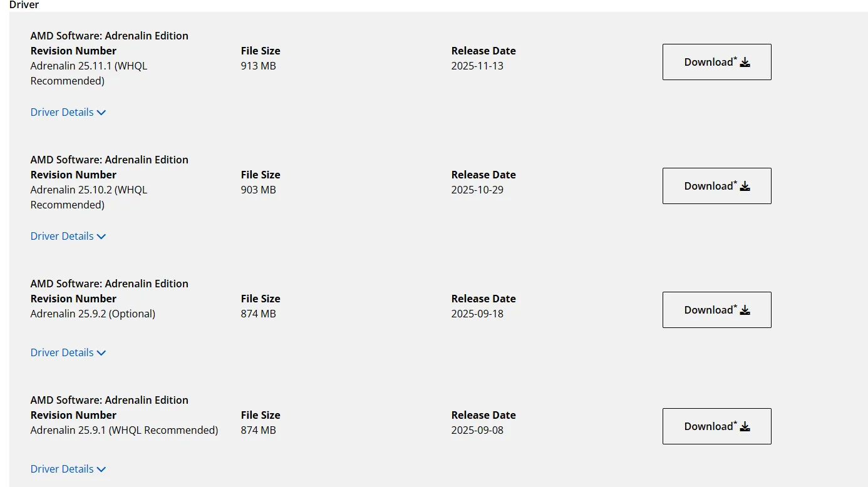The height and width of the screenshot is (487, 868).
Task: Click the 903 MB file size value
Action: pos(258,190)
